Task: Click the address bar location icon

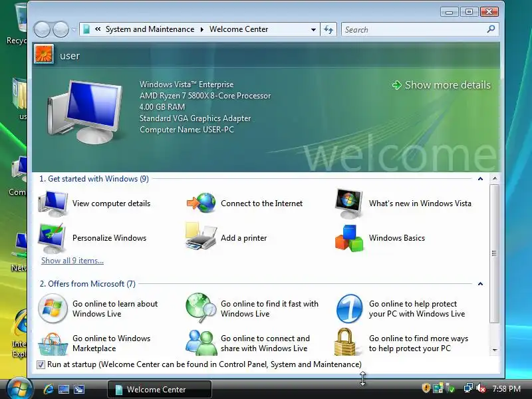Action: pyautogui.click(x=86, y=29)
